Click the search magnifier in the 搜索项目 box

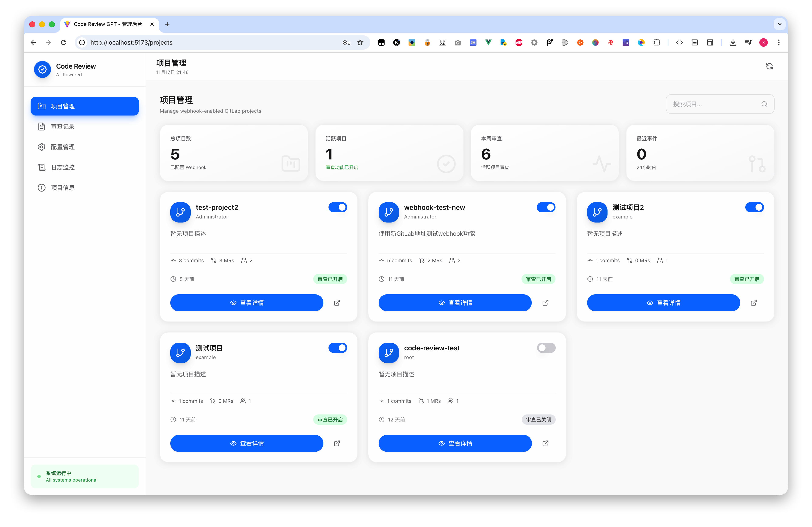pyautogui.click(x=764, y=104)
